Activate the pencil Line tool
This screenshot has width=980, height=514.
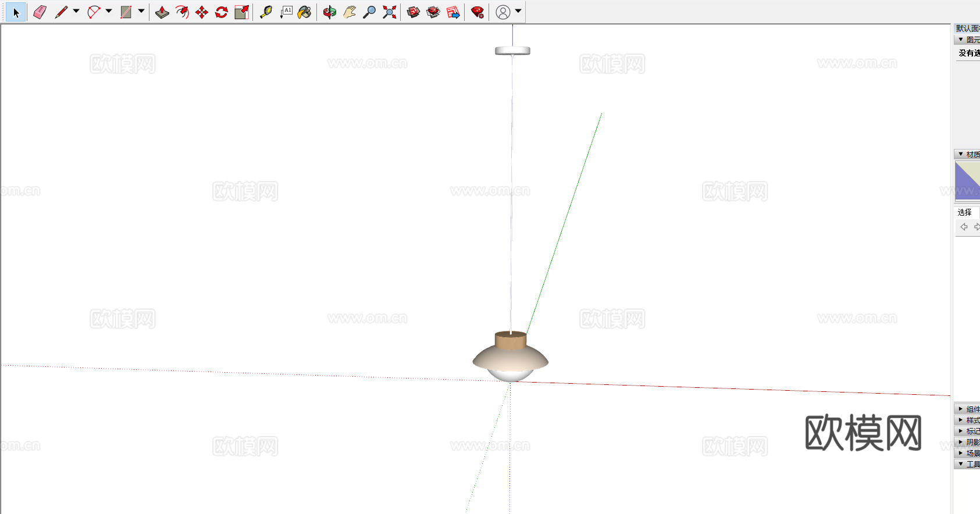pos(61,12)
